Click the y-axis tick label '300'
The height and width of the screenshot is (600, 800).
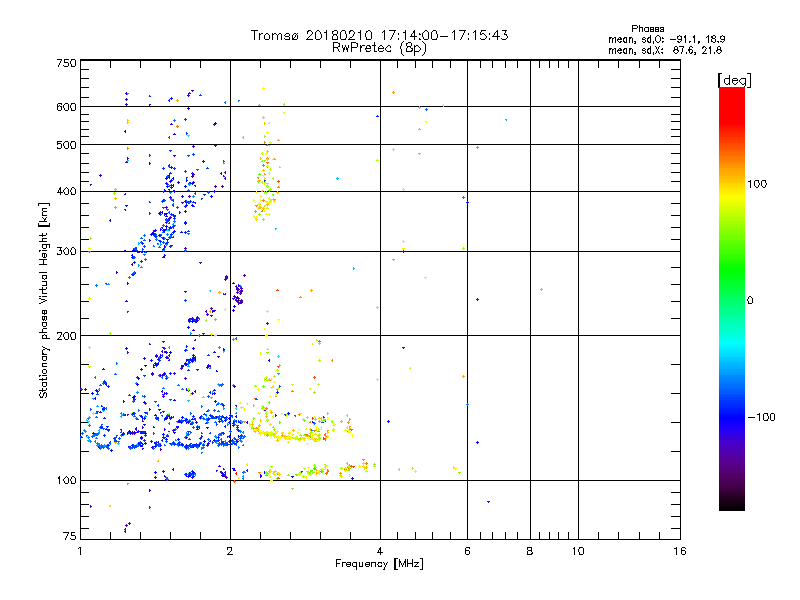(66, 252)
